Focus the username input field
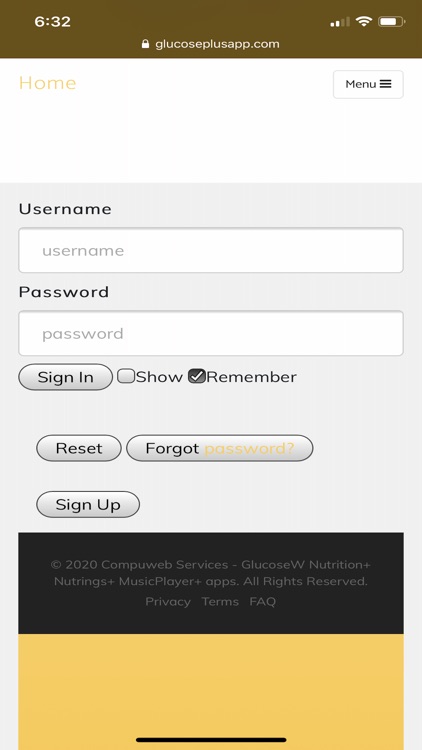The image size is (422, 750). [211, 250]
